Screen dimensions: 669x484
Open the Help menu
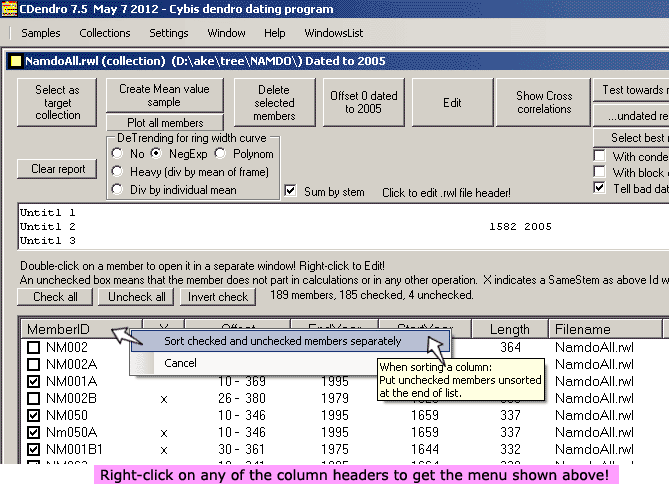pos(274,33)
